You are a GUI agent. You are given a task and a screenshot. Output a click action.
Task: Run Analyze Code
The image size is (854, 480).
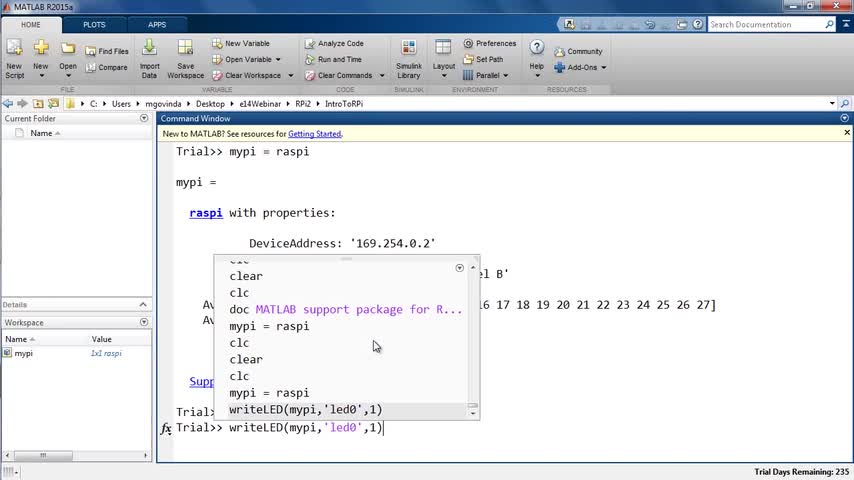click(x=334, y=44)
